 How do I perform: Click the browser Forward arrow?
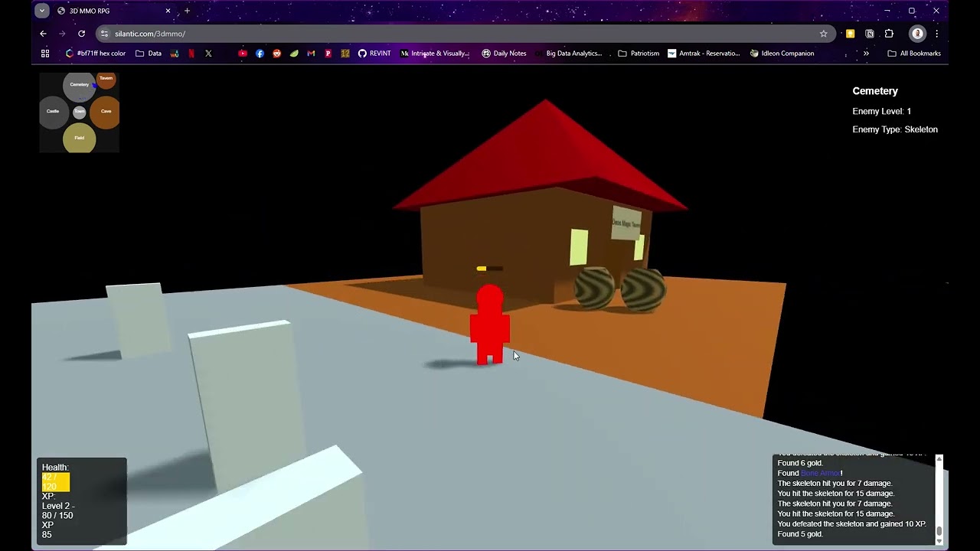tap(62, 34)
